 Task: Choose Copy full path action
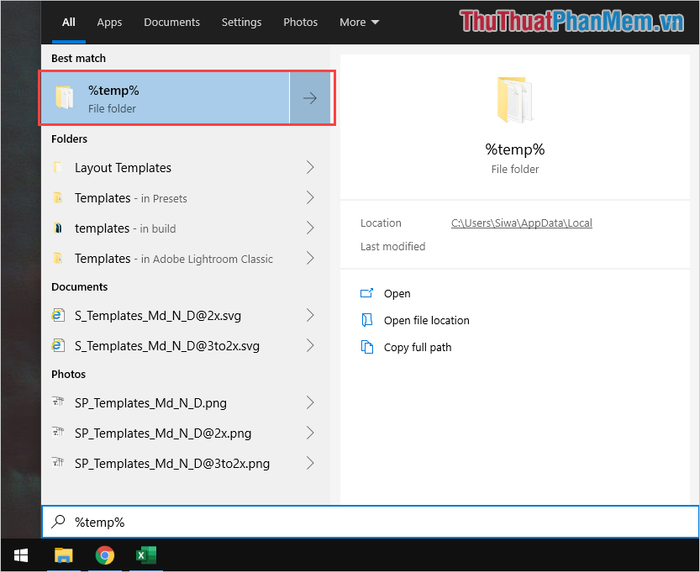pyautogui.click(x=417, y=347)
